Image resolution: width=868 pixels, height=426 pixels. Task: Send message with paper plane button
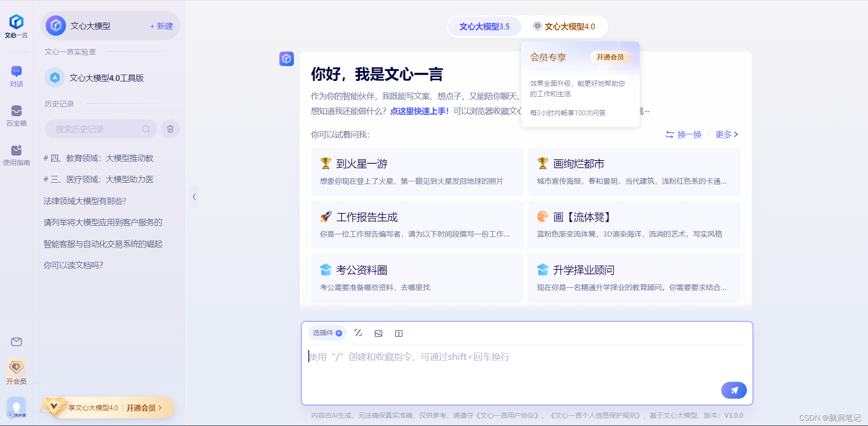pos(734,390)
